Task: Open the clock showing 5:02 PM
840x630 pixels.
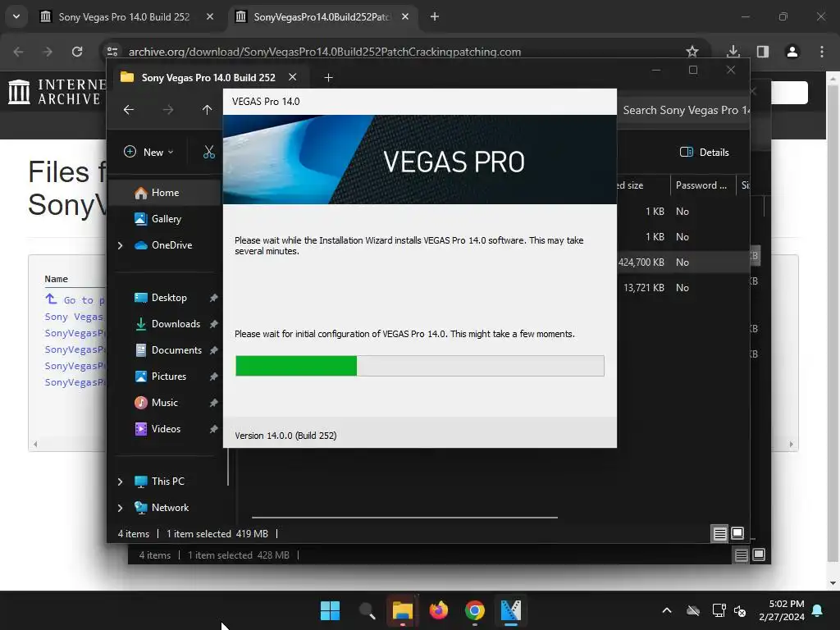Action: pyautogui.click(x=782, y=610)
